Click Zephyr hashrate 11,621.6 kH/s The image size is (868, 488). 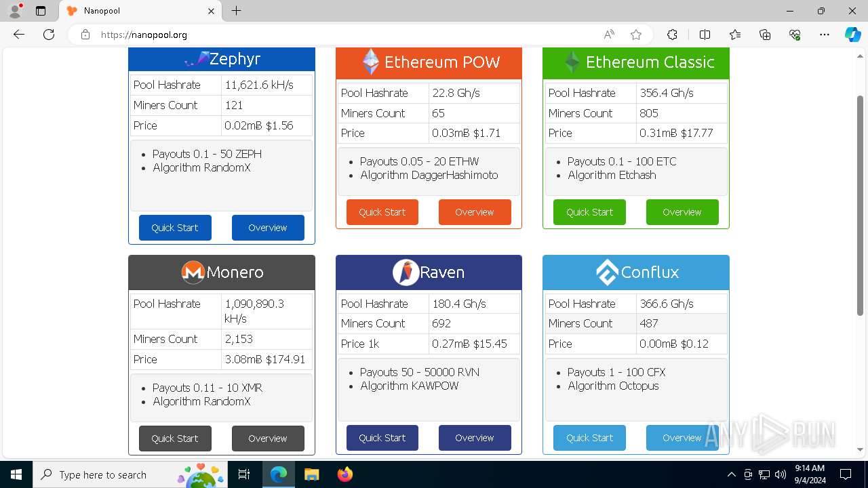[x=259, y=85]
